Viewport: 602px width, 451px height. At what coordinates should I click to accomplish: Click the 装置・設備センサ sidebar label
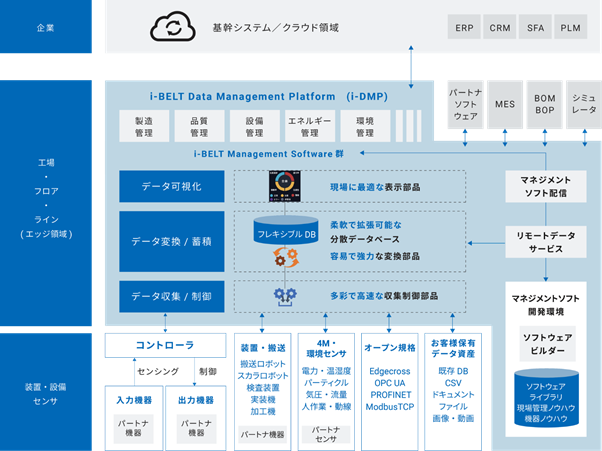coord(45,394)
